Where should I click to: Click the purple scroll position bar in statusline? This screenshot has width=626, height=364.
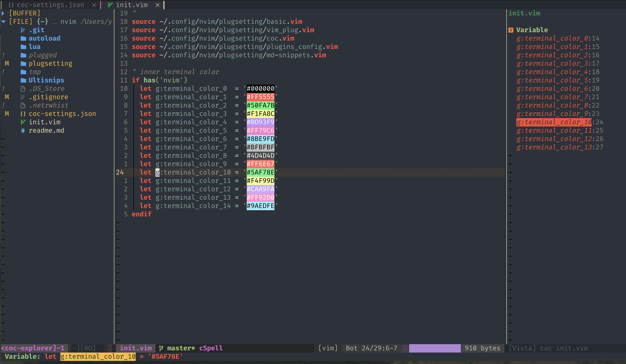click(x=434, y=348)
